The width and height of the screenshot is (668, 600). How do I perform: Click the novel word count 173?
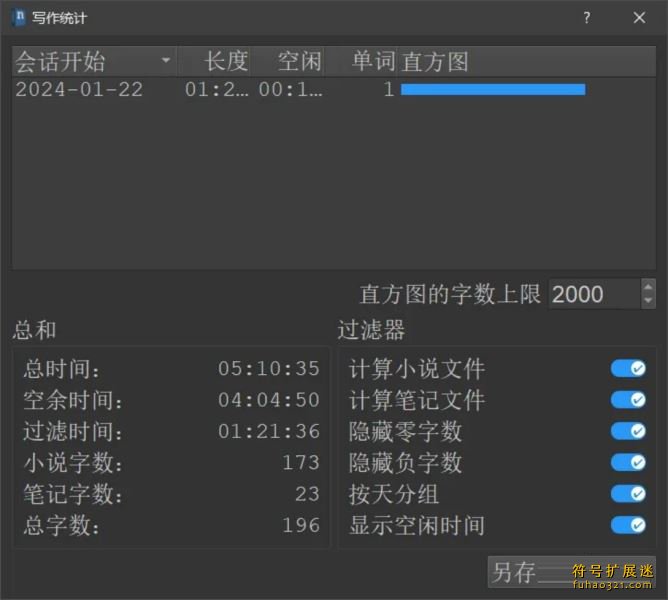tap(301, 463)
